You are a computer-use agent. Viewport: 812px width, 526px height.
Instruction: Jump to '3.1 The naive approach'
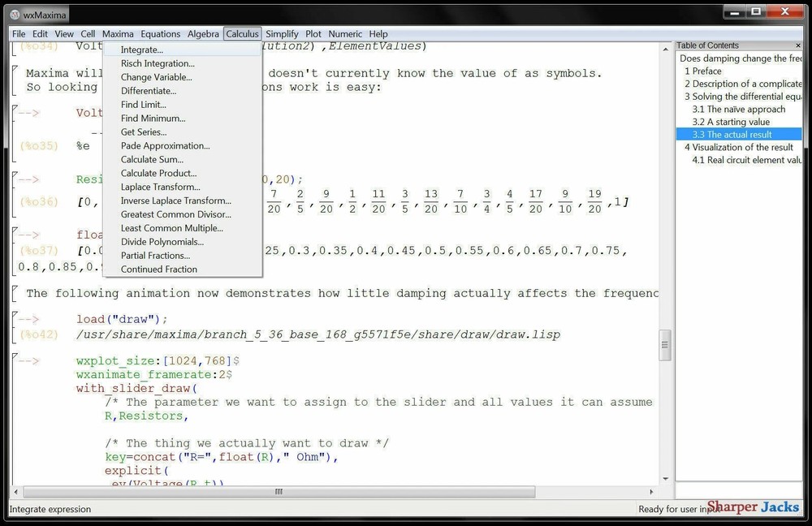coord(738,110)
